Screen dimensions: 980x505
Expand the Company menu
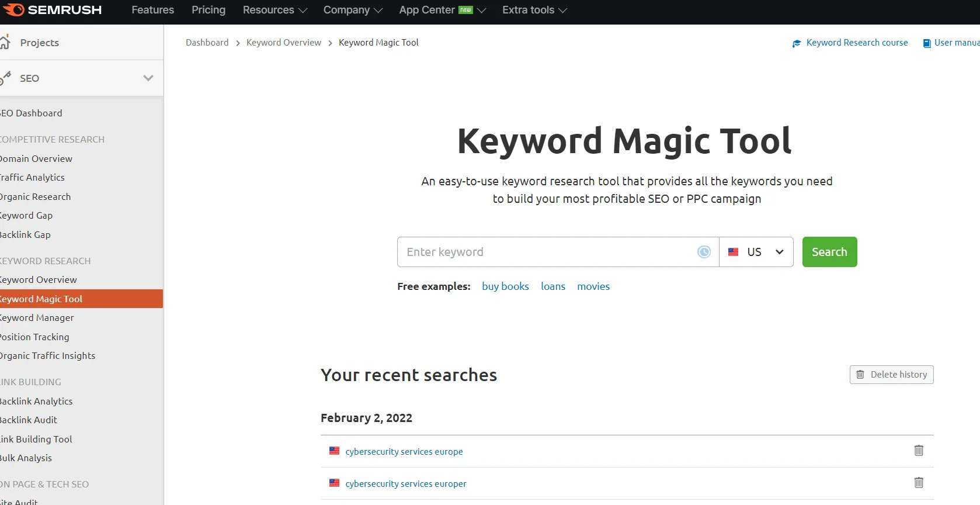(x=353, y=10)
